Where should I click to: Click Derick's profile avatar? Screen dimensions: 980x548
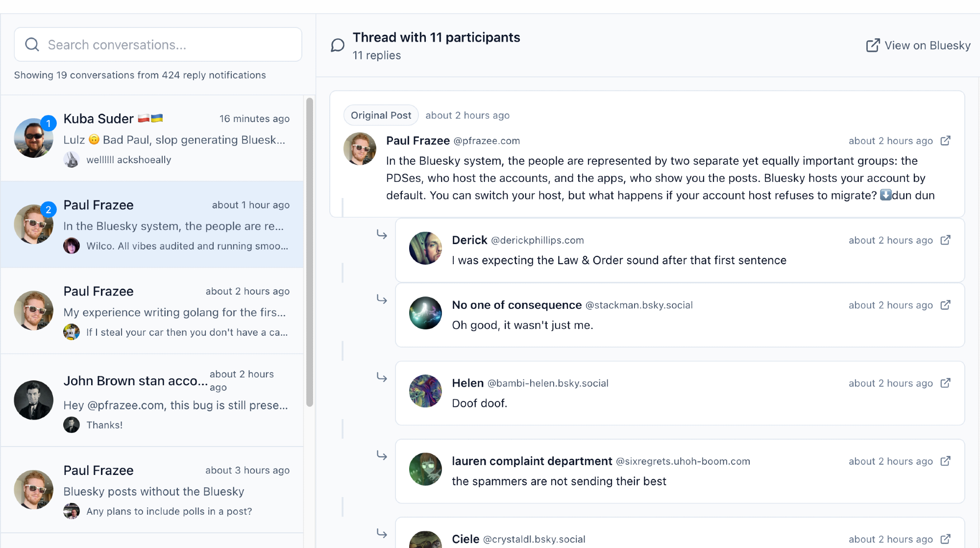(x=425, y=249)
